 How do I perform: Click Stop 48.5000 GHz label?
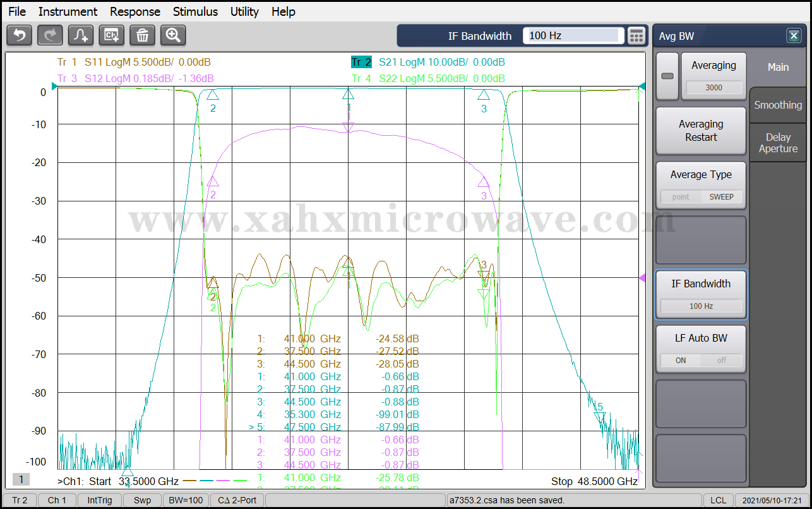point(594,481)
